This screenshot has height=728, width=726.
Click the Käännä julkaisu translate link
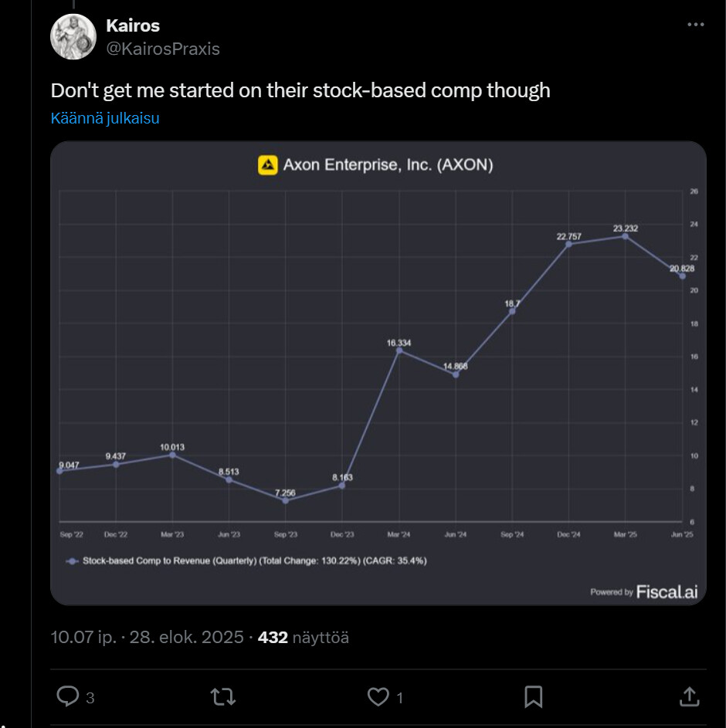pos(105,118)
